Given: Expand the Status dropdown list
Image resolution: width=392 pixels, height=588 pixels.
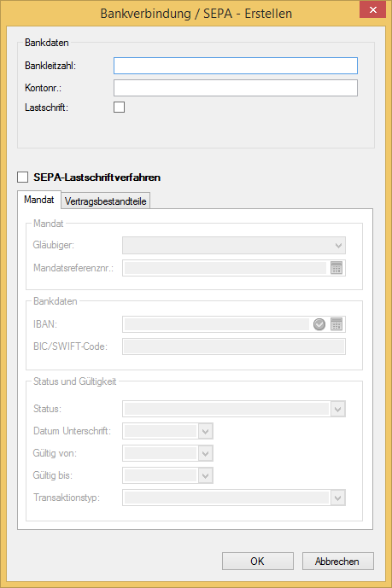Looking at the screenshot, I should [337, 409].
